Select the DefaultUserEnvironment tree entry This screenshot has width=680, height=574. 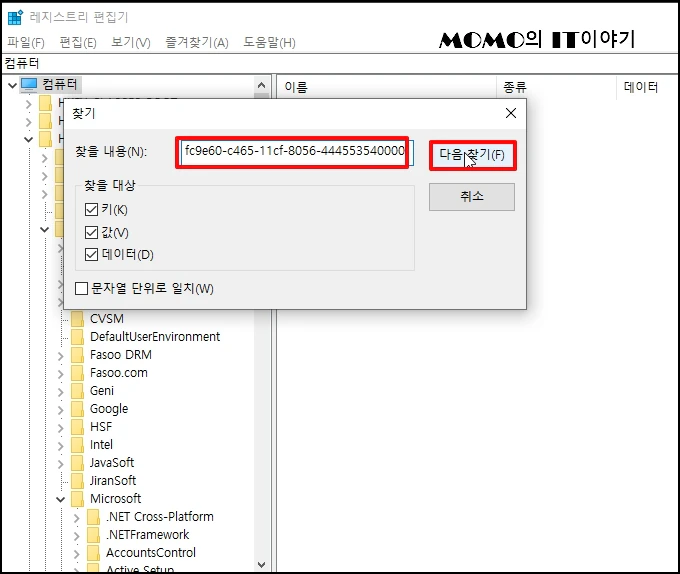coord(155,337)
